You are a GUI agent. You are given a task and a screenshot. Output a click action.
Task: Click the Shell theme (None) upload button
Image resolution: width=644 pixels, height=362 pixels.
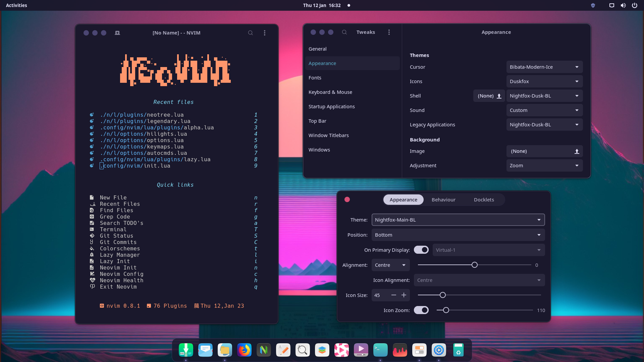(x=489, y=96)
